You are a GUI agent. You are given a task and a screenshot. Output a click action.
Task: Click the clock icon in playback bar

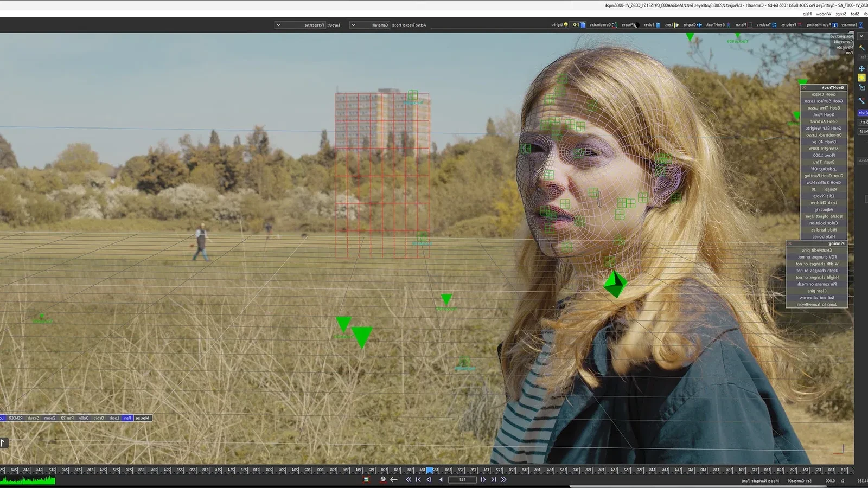click(x=383, y=479)
